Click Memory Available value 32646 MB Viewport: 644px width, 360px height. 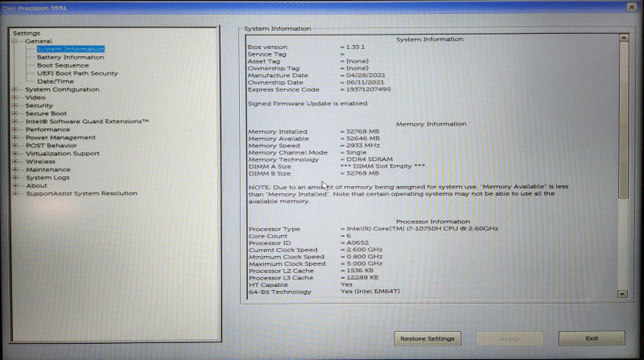(363, 139)
